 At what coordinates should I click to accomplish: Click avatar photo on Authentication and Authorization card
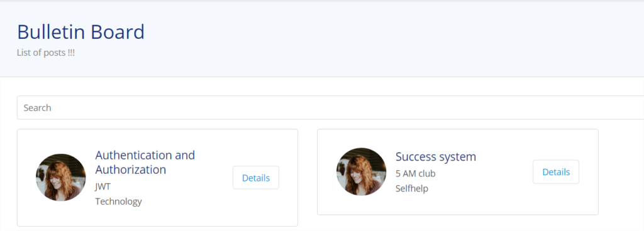61,178
